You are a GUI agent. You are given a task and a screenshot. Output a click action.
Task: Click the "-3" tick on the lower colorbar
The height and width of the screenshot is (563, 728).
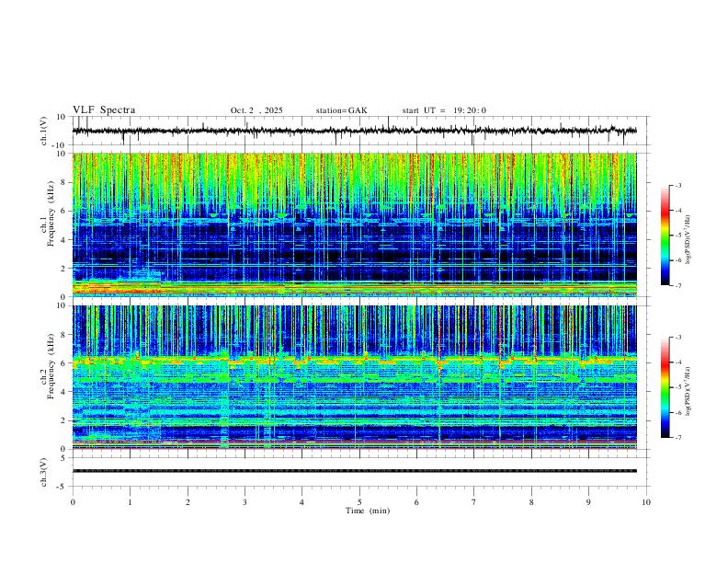coord(678,338)
